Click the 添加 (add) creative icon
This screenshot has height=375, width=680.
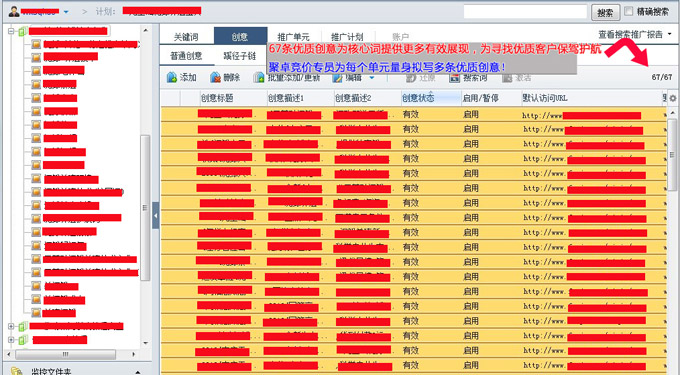click(172, 78)
